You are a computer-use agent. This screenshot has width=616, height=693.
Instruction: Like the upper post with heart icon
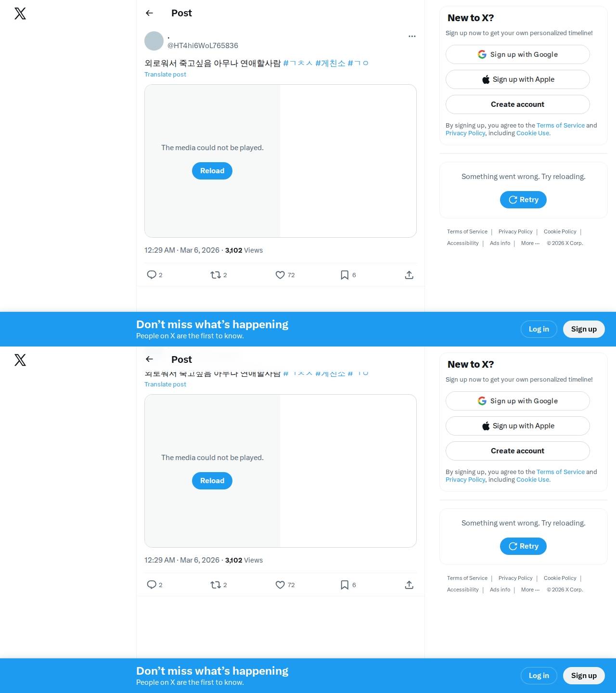click(280, 275)
